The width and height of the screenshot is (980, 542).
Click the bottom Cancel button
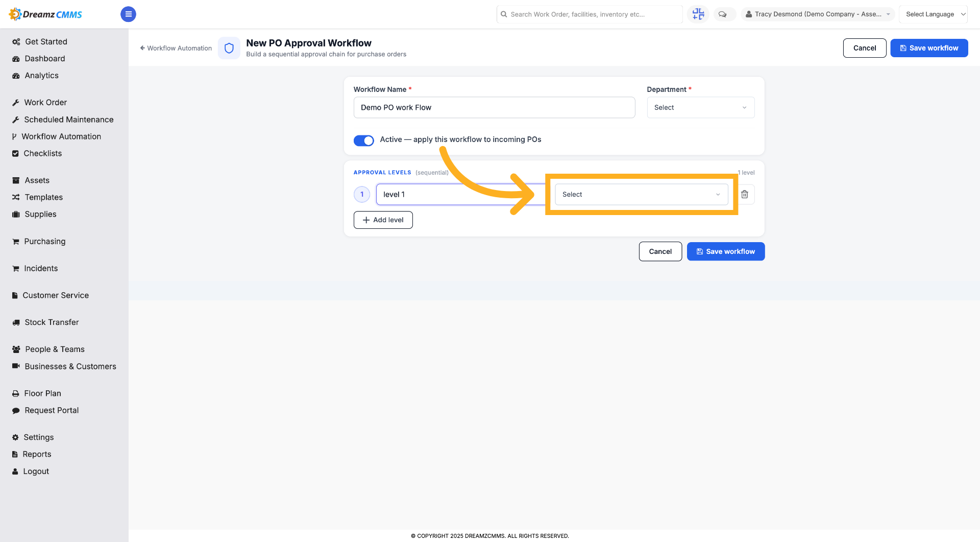[x=660, y=251]
